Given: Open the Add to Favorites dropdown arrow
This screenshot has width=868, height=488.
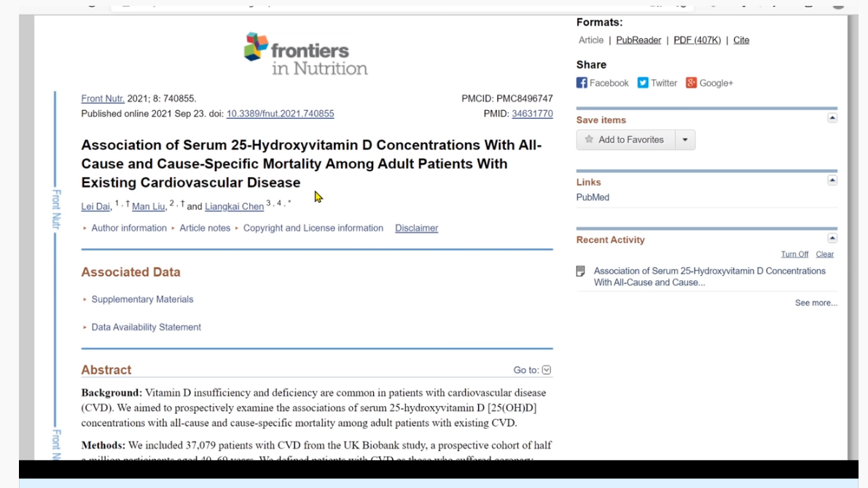Looking at the screenshot, I should pos(685,140).
